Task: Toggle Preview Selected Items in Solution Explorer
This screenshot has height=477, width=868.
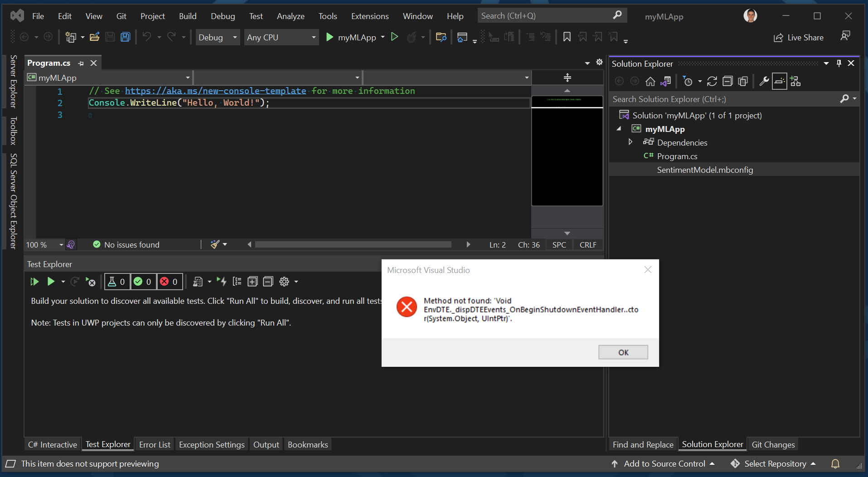Action: pyautogui.click(x=779, y=81)
